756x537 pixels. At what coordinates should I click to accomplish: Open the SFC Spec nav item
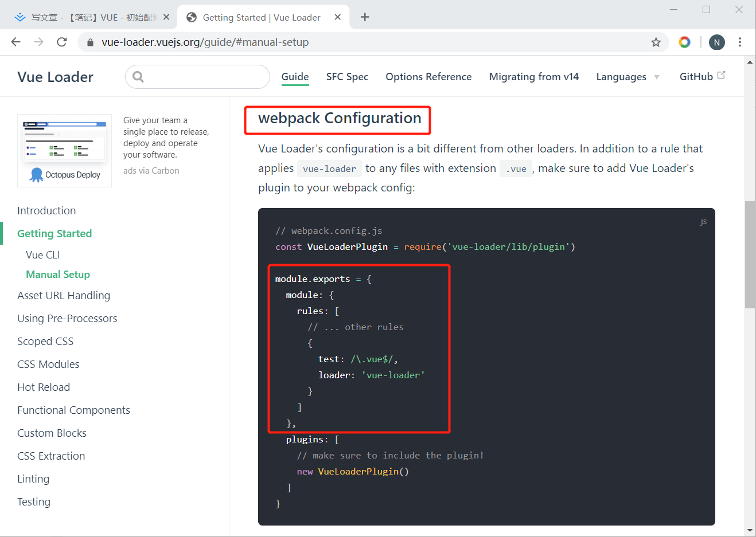coord(347,77)
